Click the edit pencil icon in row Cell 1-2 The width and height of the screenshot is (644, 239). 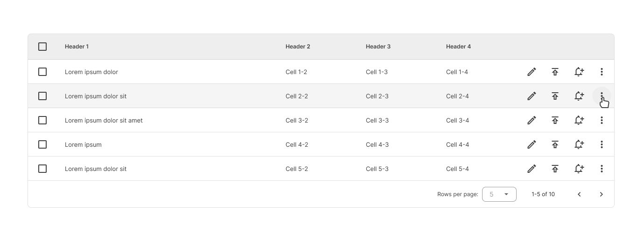pyautogui.click(x=532, y=72)
